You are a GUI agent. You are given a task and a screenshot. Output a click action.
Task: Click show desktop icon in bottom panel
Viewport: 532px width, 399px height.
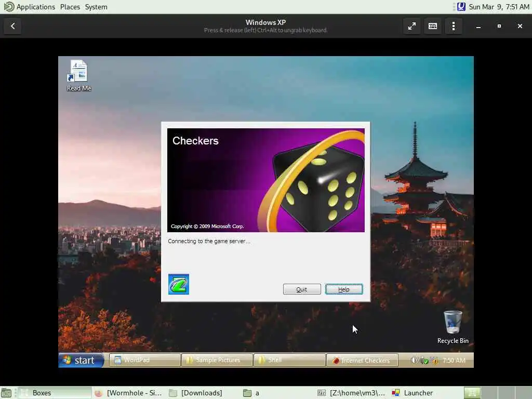(x=6, y=393)
